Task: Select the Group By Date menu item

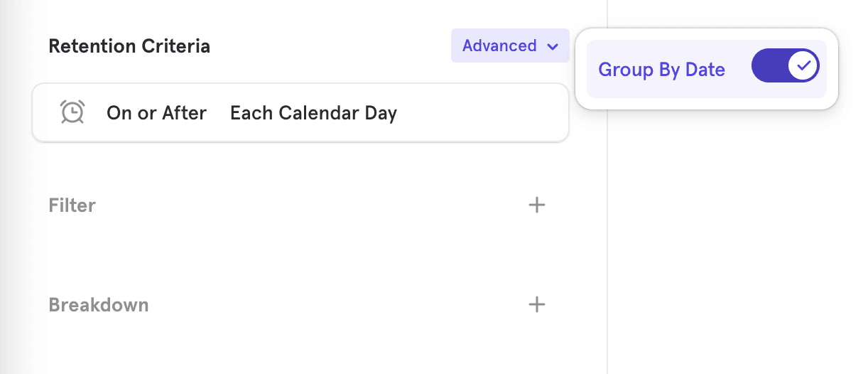Action: point(706,69)
